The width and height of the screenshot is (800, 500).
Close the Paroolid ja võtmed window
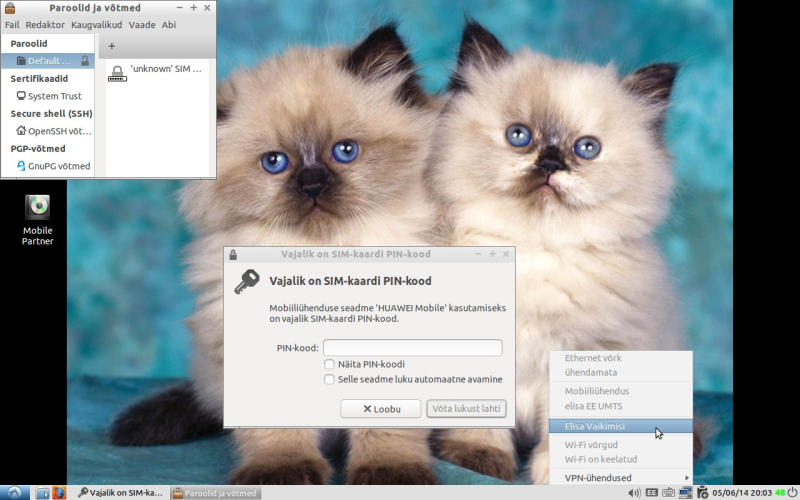(207, 8)
